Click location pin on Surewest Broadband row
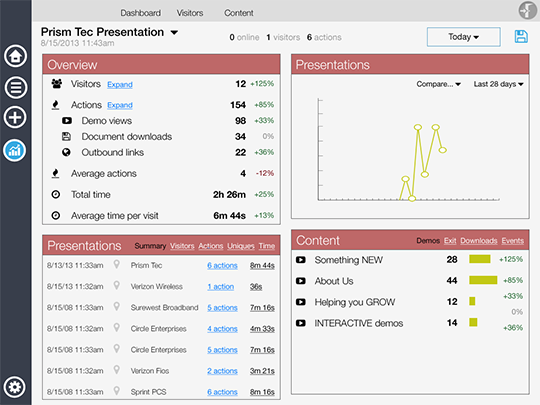The image size is (540, 405). coord(117,307)
